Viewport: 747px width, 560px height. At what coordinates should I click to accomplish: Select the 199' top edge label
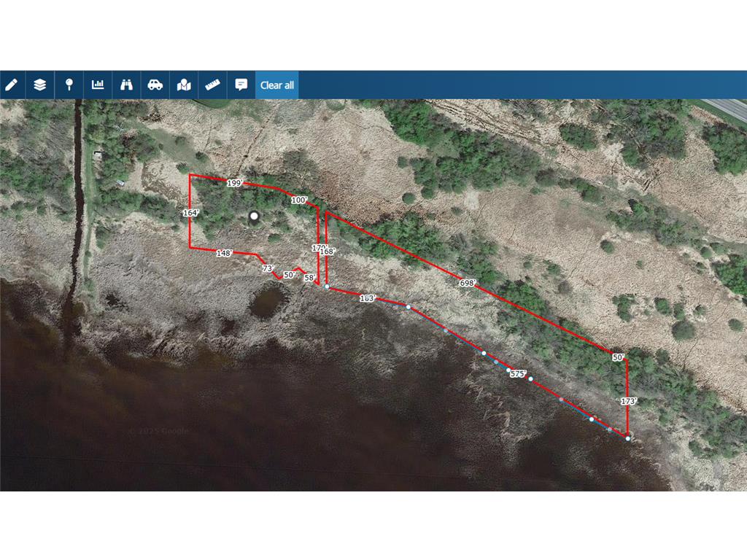click(x=235, y=183)
